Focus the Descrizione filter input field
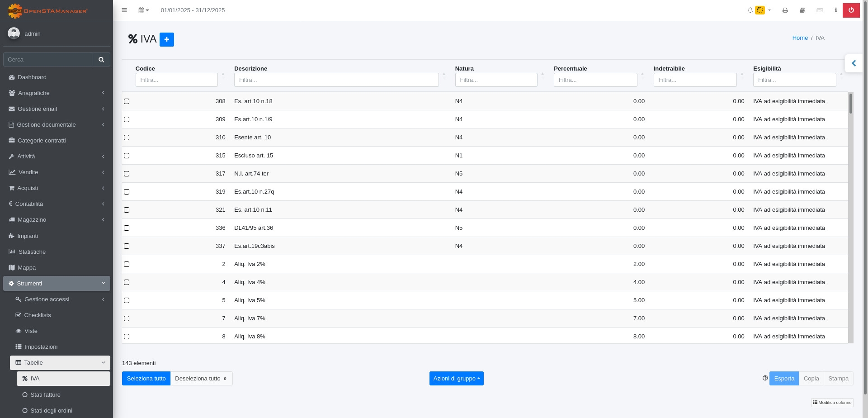The width and height of the screenshot is (868, 418). click(x=336, y=80)
